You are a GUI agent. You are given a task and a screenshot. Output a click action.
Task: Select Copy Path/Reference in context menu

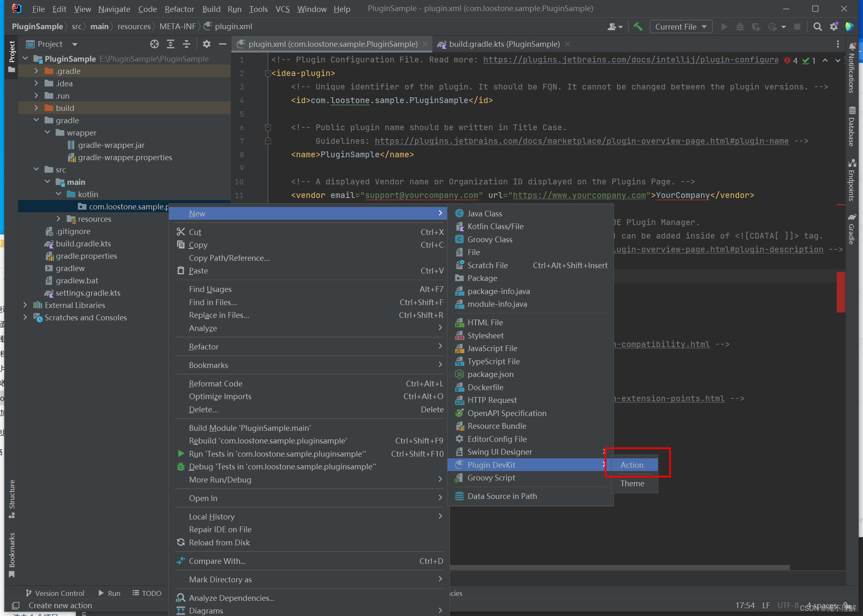tap(309, 258)
